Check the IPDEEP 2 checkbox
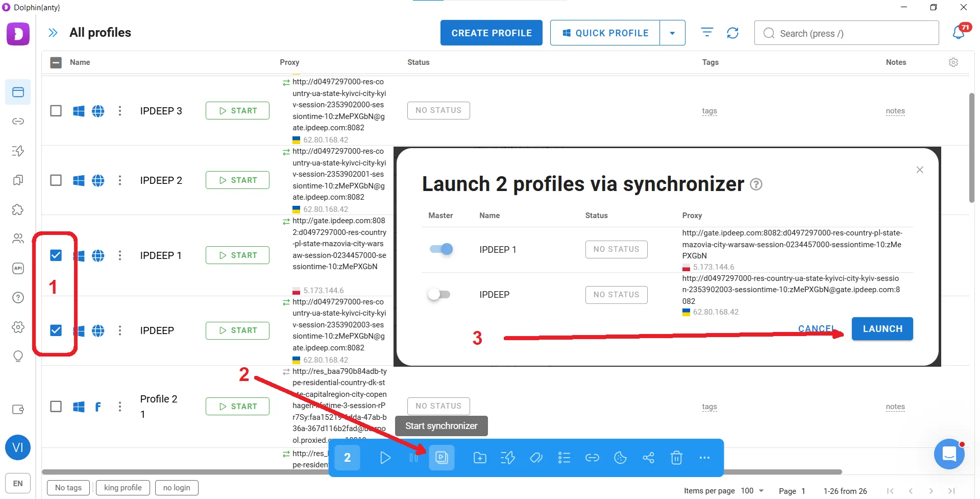This screenshot has height=499, width=980. pyautogui.click(x=56, y=180)
